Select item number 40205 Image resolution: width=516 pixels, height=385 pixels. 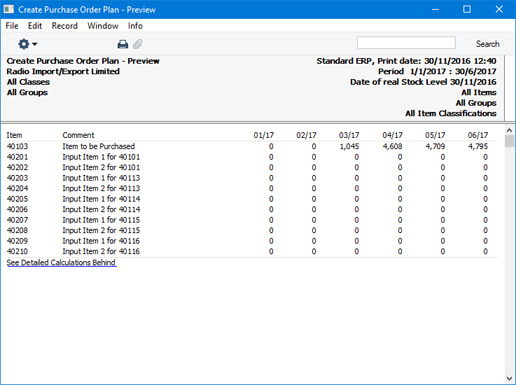tap(17, 199)
